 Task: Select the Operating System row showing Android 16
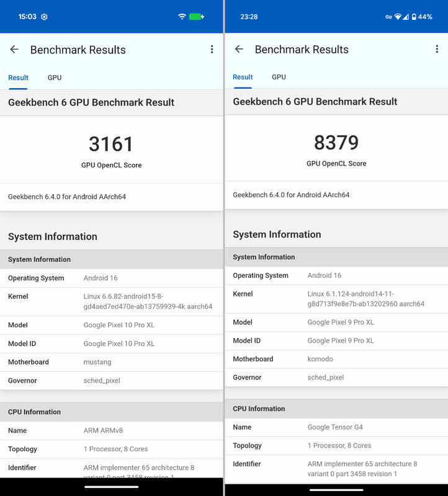click(112, 278)
